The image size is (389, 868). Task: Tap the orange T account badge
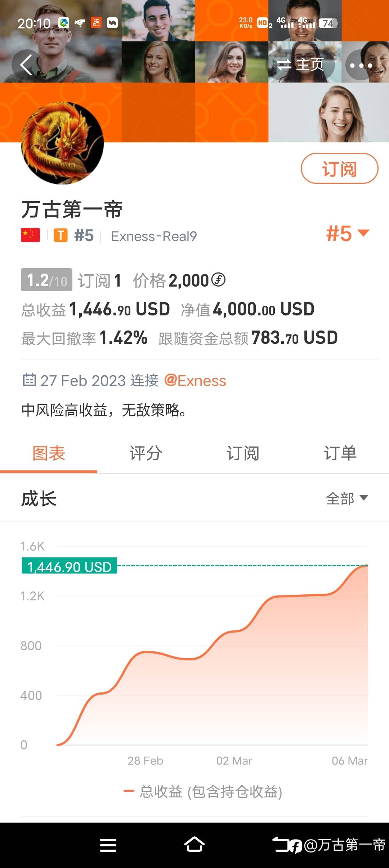click(61, 235)
